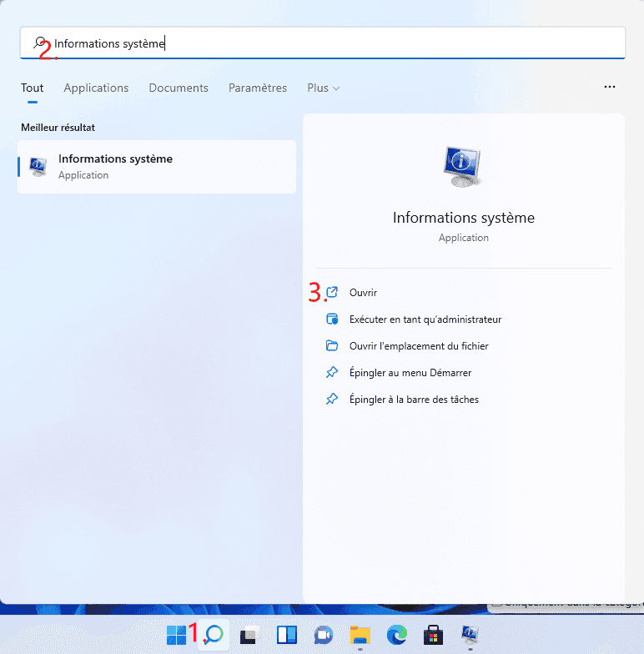Open File Explorer from the taskbar

(x=360, y=635)
